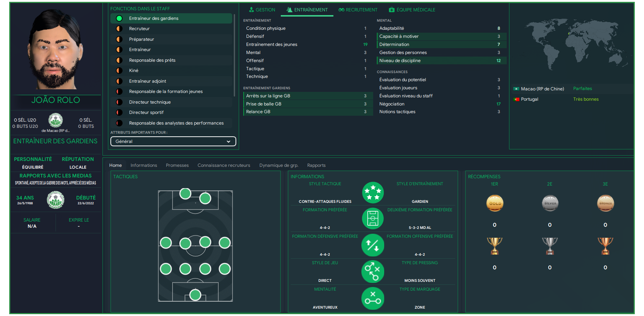Select Responsable des analystes des performances row

point(171,123)
